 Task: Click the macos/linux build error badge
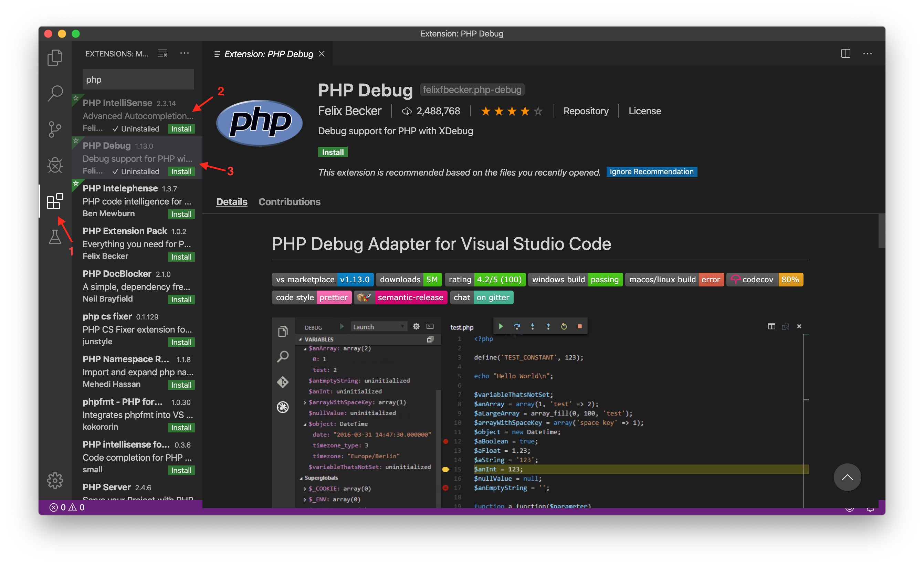pos(674,280)
